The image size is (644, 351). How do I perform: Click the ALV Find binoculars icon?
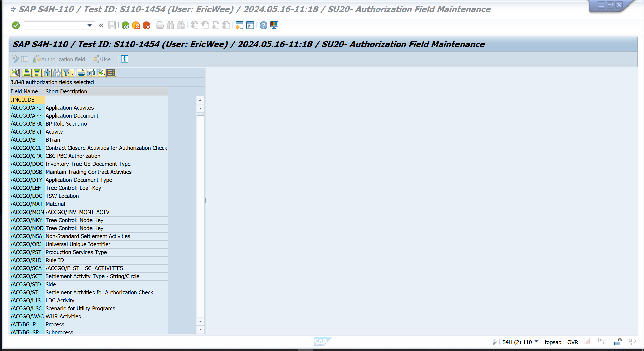pyautogui.click(x=47, y=73)
